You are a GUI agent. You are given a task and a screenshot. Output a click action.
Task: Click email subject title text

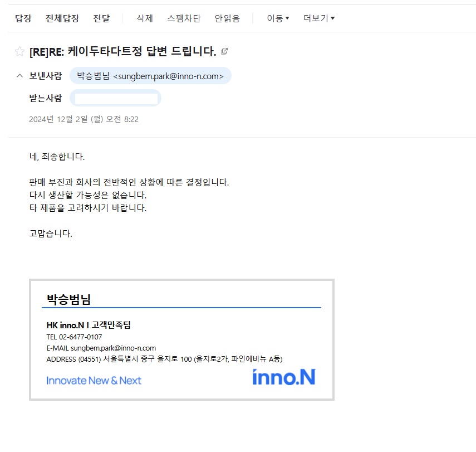(122, 51)
